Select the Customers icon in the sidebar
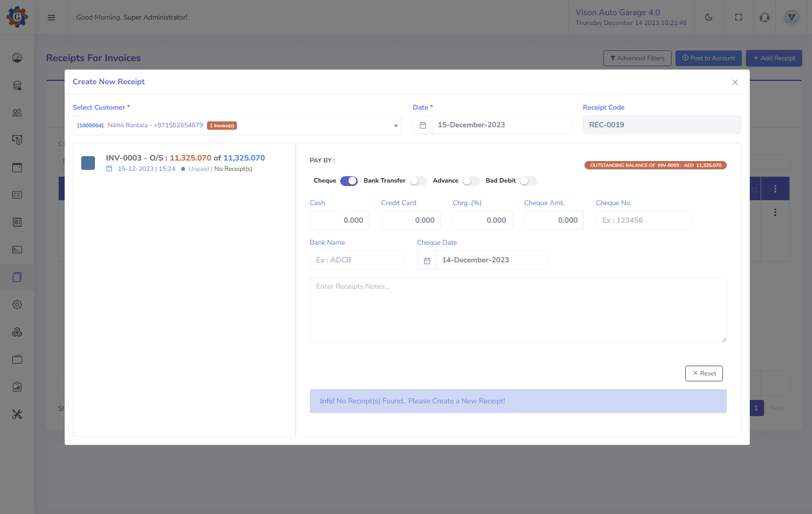 [x=17, y=113]
